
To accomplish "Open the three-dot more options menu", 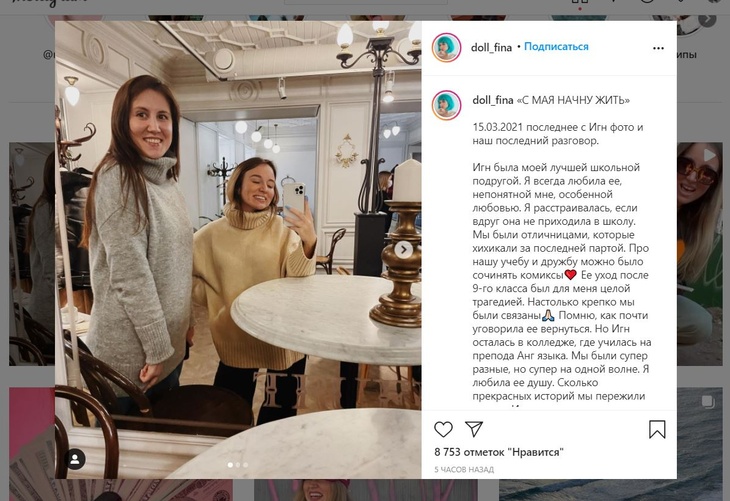I will [658, 48].
